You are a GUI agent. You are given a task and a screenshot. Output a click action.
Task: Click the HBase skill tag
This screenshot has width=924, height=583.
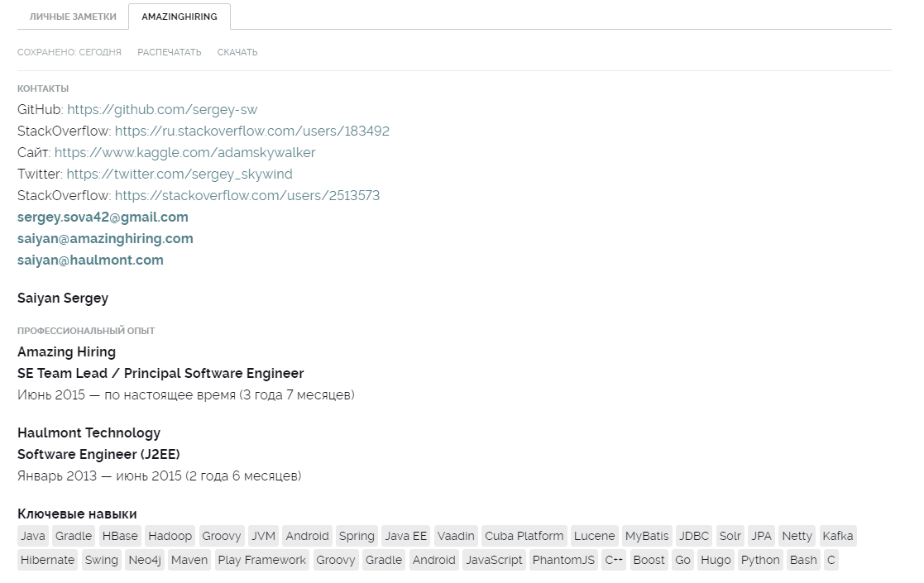(120, 536)
